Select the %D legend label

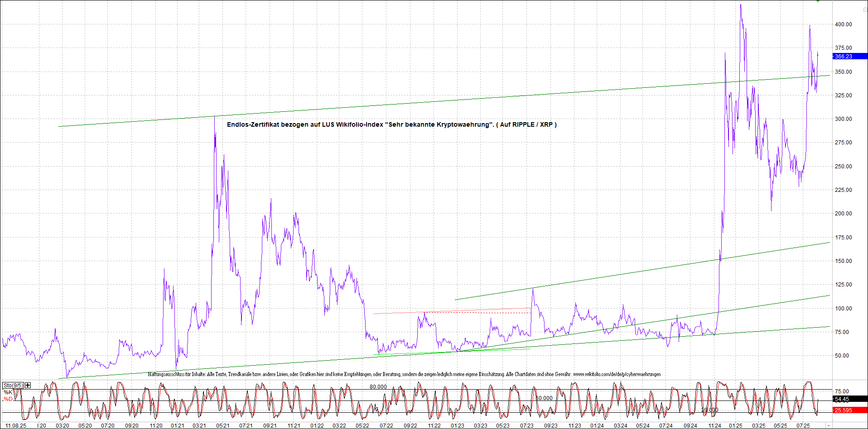(8, 399)
